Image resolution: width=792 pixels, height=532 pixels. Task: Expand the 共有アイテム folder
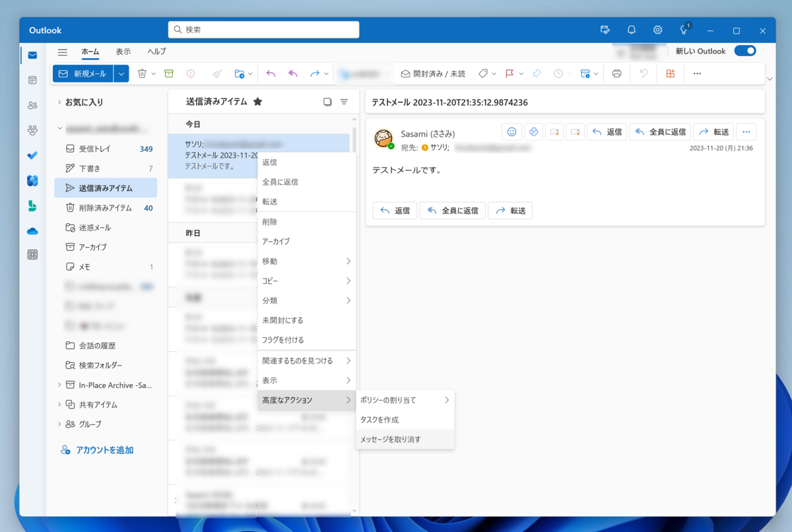(59, 405)
